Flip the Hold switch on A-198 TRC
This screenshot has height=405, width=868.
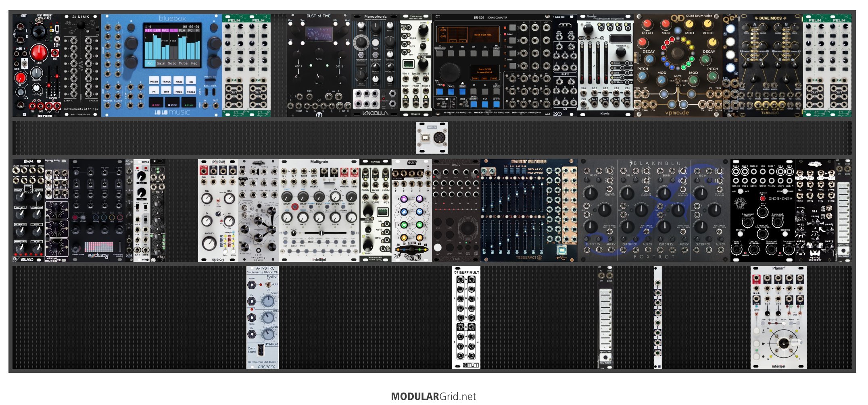(269, 285)
